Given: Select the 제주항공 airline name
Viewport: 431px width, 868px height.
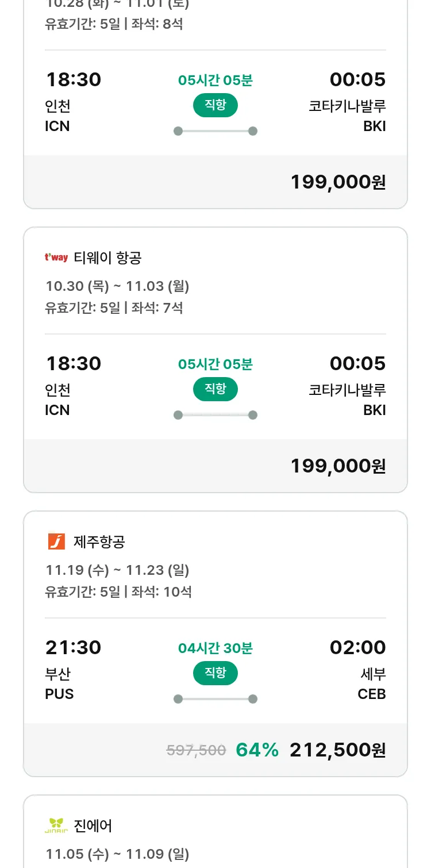Looking at the screenshot, I should (x=99, y=542).
